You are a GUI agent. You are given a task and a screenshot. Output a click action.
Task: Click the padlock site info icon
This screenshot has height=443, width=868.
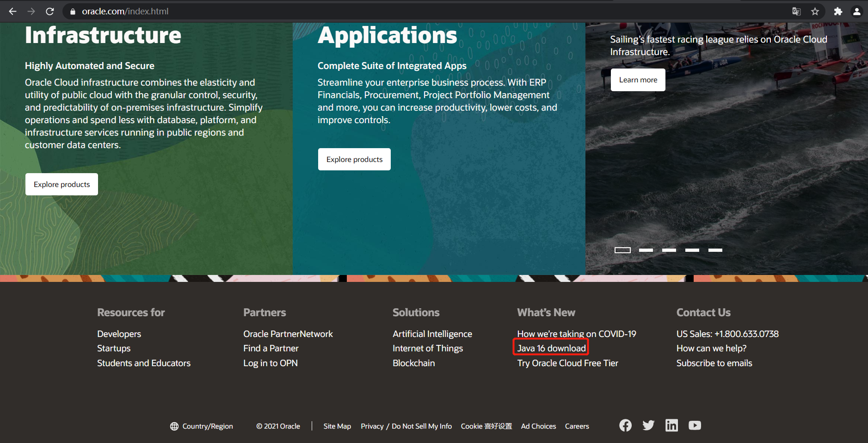[72, 12]
